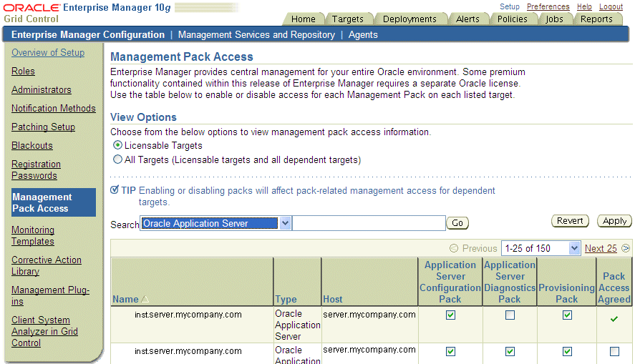The image size is (635, 364).
Task: Open the Blackouts sidebar link
Action: 32,146
